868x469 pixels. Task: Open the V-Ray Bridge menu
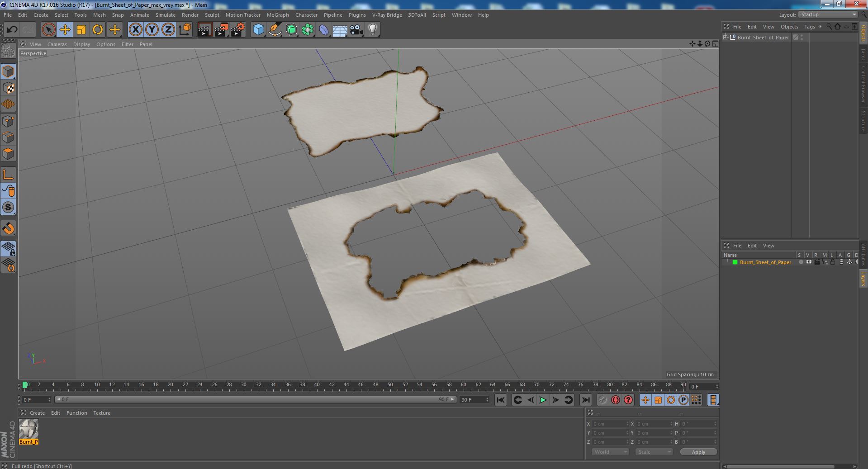pyautogui.click(x=387, y=15)
